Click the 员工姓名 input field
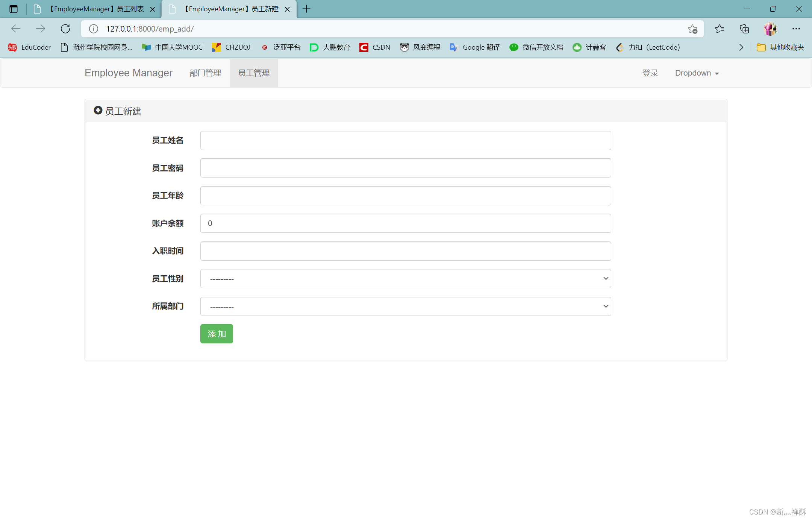This screenshot has width=812, height=519. coord(406,141)
